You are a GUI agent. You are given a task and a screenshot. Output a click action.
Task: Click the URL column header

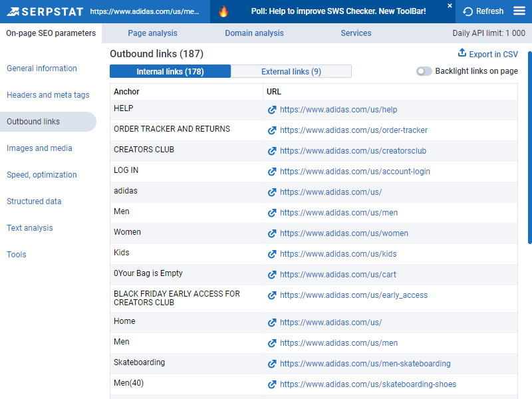coord(273,92)
